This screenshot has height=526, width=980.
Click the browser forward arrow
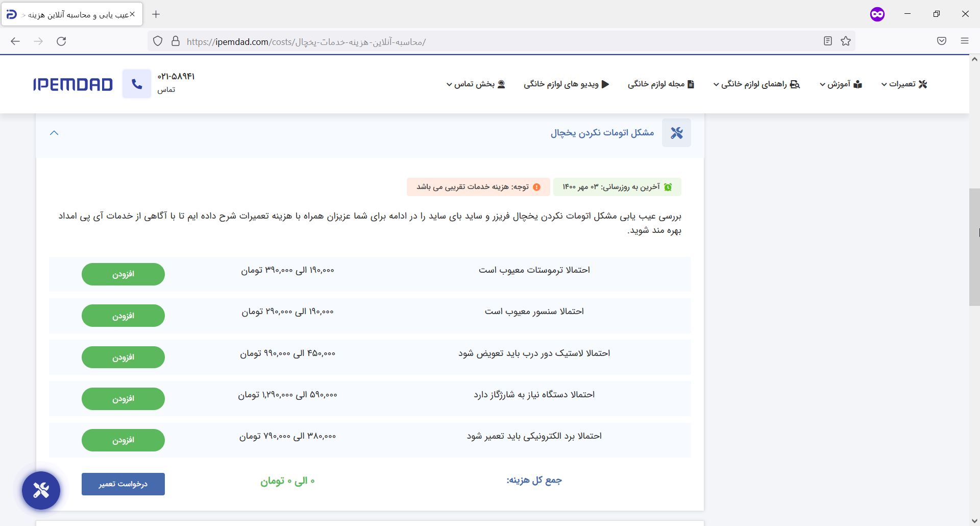pos(38,41)
